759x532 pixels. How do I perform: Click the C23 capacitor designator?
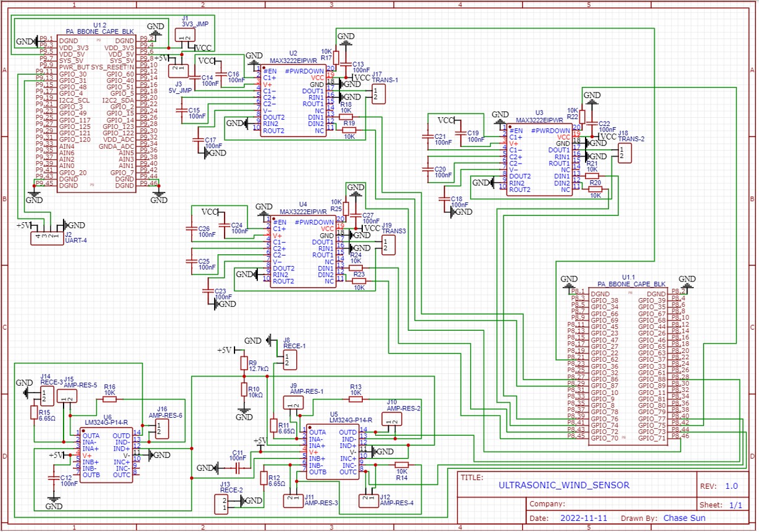221,291
